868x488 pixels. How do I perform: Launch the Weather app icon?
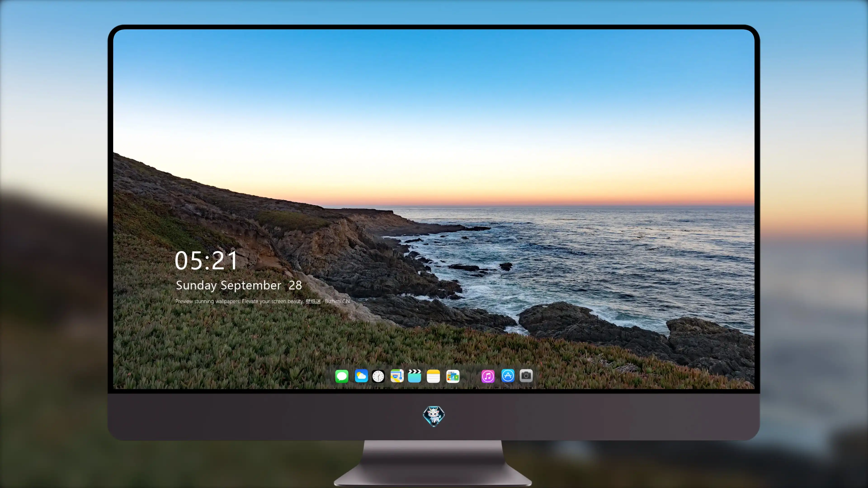coord(361,376)
